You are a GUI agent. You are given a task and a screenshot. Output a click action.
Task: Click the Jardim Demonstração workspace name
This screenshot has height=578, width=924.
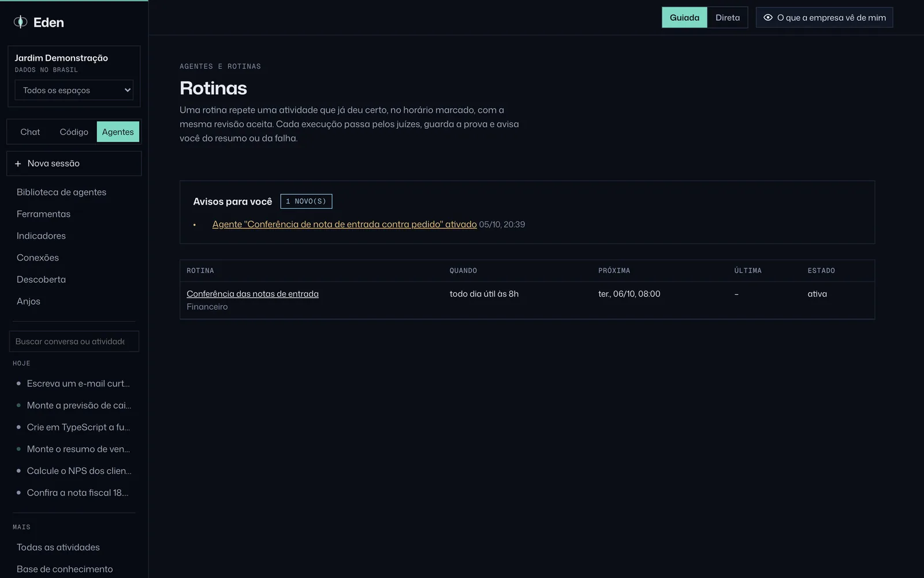[x=61, y=58]
